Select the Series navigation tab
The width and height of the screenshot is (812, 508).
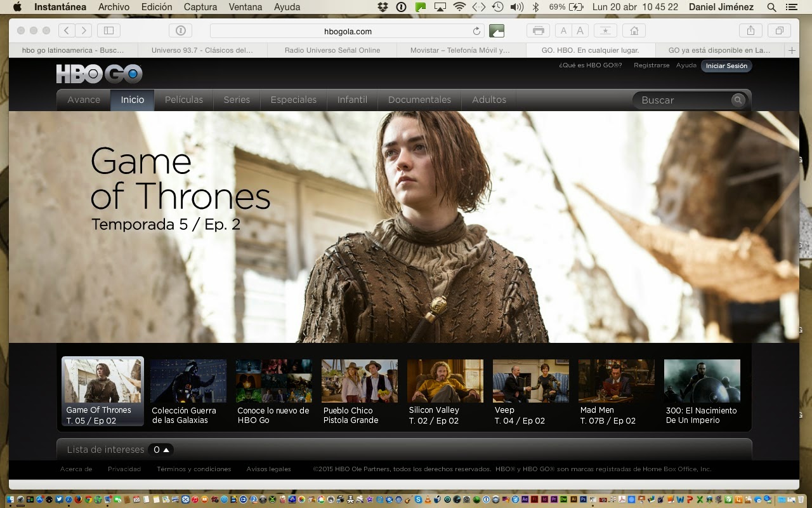(237, 100)
